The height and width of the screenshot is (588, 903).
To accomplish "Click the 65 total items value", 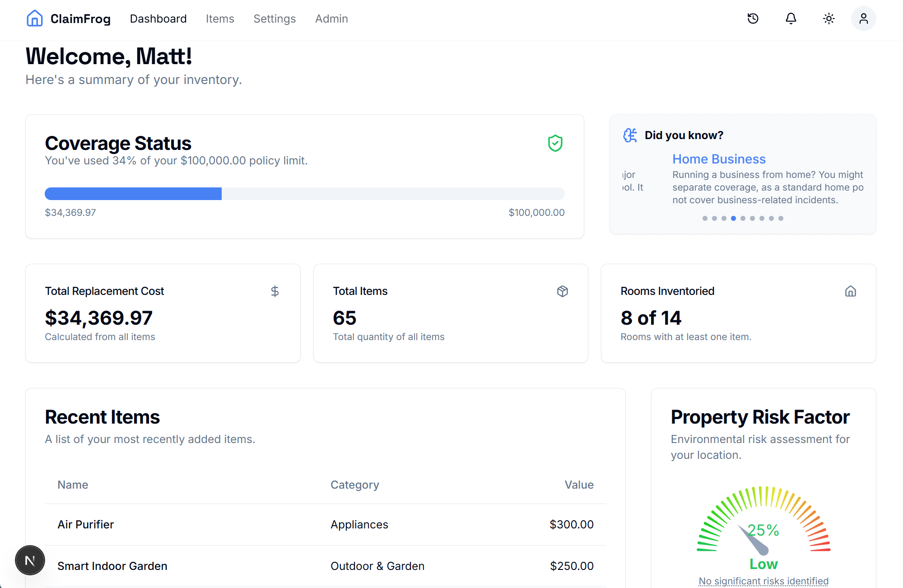I will click(344, 318).
